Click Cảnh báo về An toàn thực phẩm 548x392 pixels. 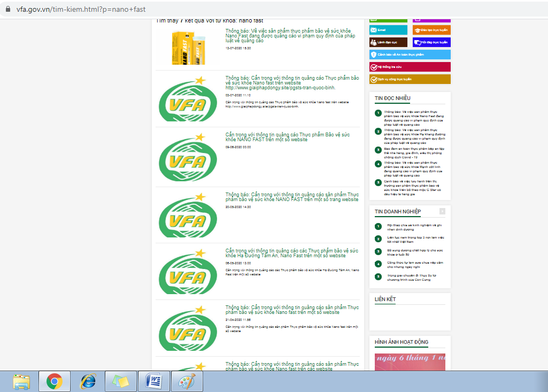[410, 55]
